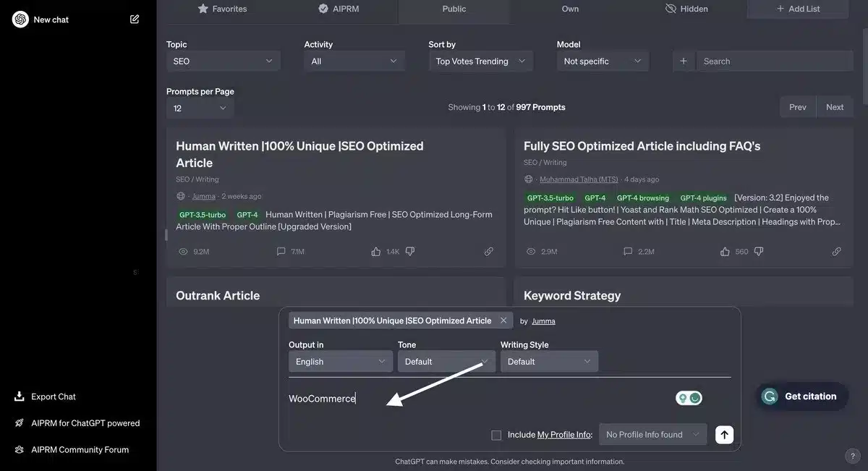Open Human Written 100% Unique prompt card title
This screenshot has width=868, height=471.
tap(299, 154)
